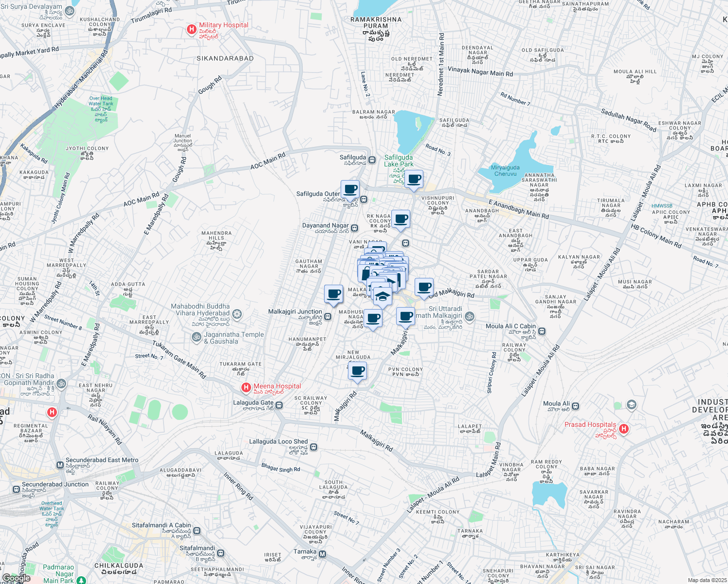
Task: Click the Moula Ali station icon
Action: point(575,406)
